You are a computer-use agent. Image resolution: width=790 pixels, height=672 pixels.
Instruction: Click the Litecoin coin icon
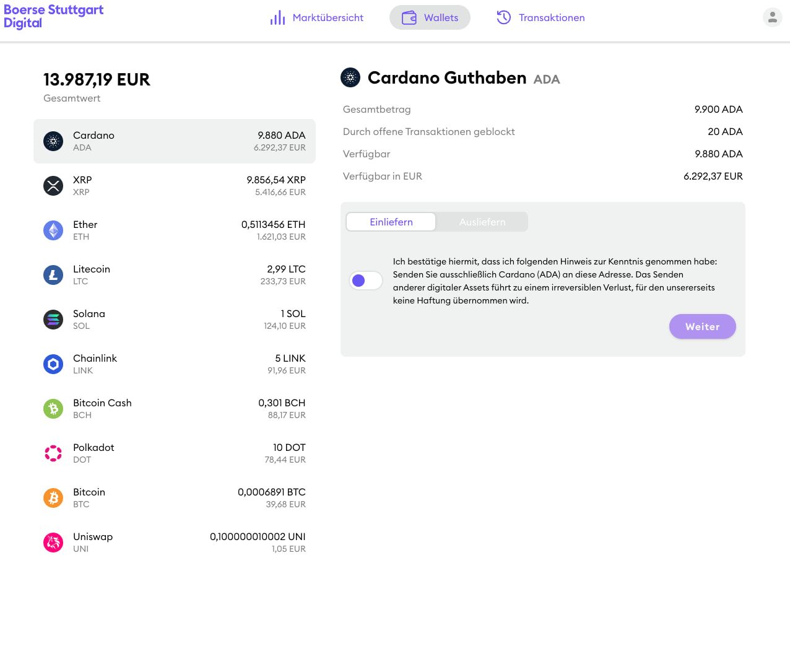coord(53,275)
